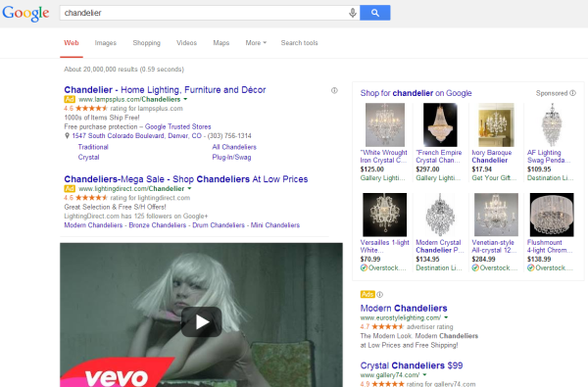Click star rating for lampsplus.com
The height and width of the screenshot is (387, 588).
pos(91,109)
